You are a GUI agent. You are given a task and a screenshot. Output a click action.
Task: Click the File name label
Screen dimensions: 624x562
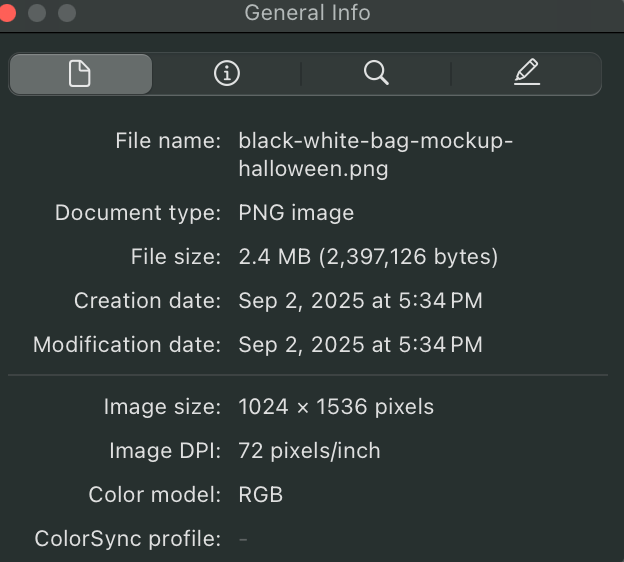pos(168,141)
